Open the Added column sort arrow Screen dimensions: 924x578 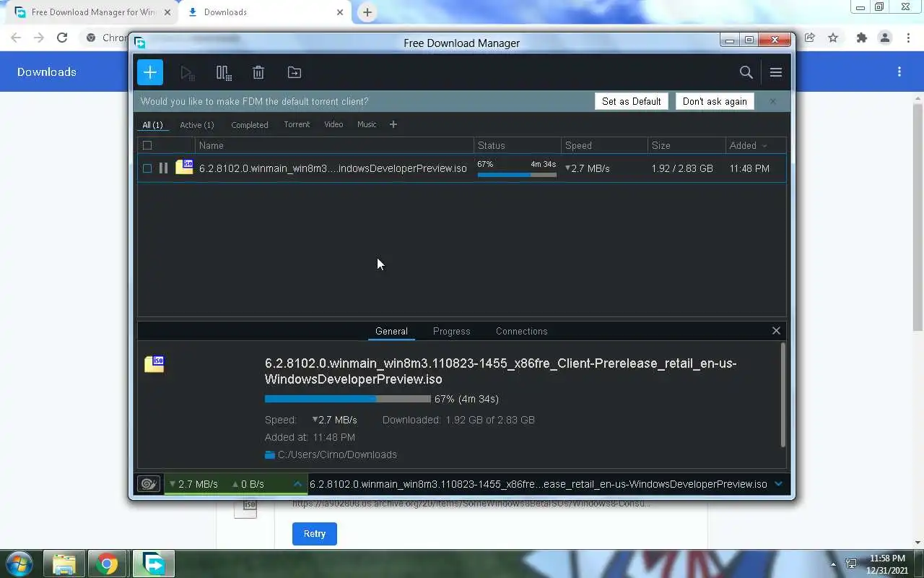pyautogui.click(x=764, y=146)
